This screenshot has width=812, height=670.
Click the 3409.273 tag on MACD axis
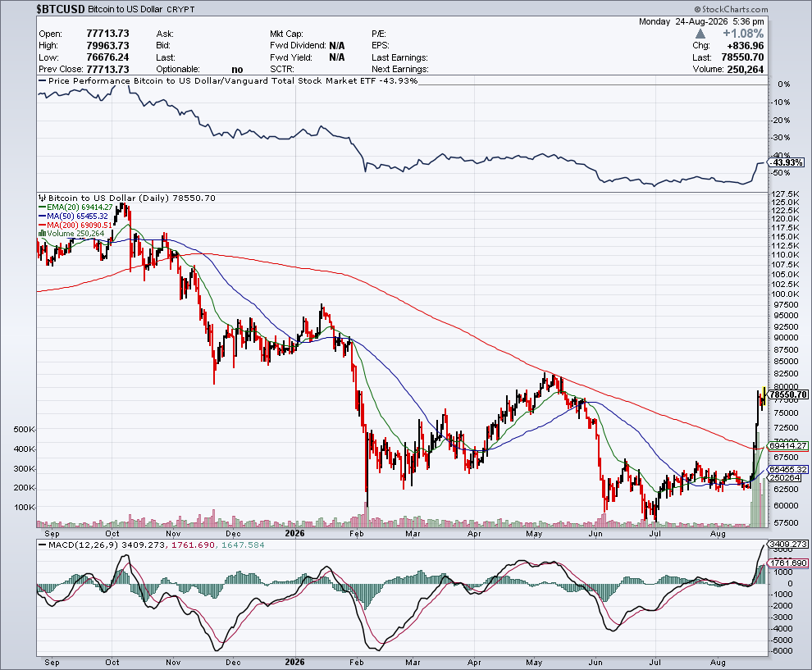[788, 545]
